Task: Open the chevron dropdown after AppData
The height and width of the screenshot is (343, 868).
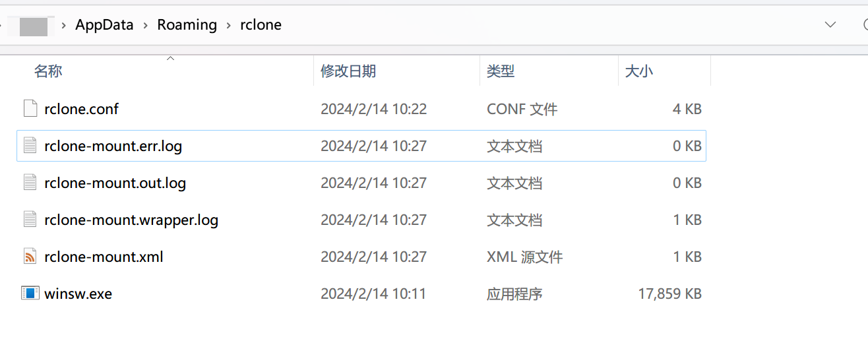Action: [145, 25]
